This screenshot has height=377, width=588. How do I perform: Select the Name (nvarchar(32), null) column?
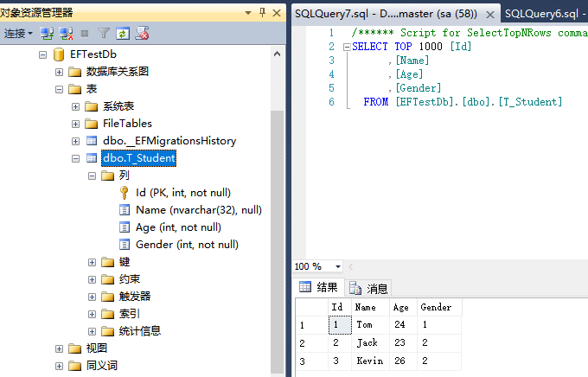[x=199, y=210]
